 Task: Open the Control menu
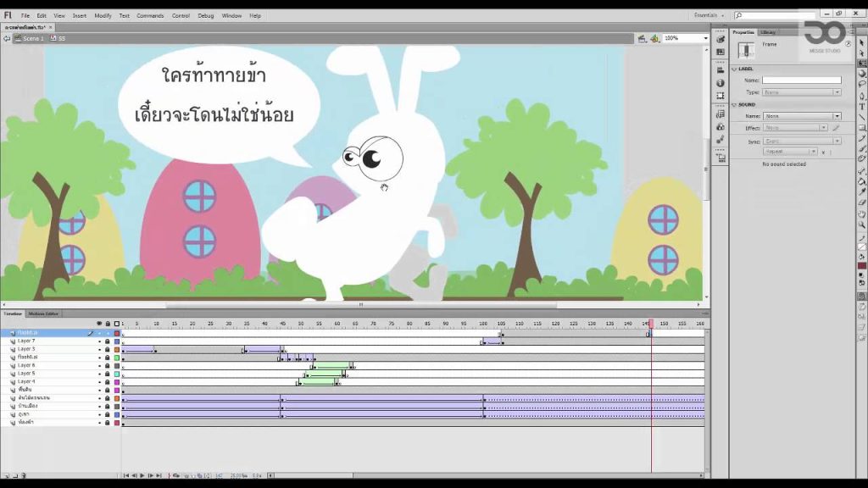(181, 16)
